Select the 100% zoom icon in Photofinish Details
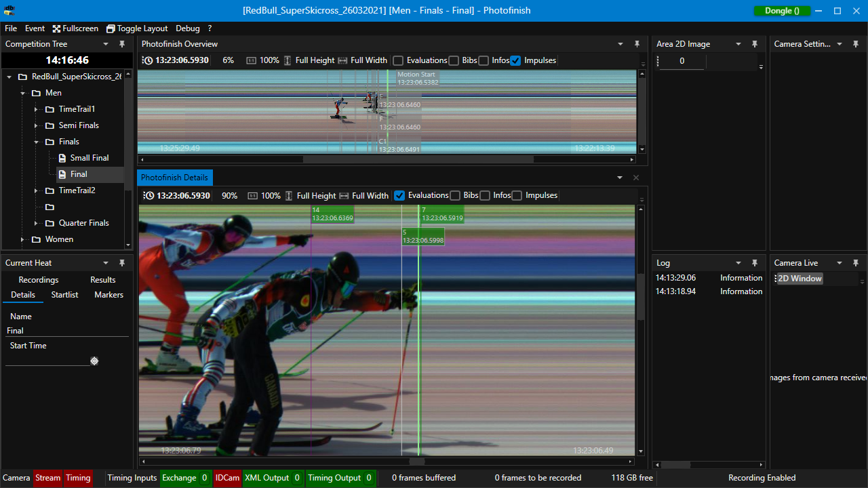This screenshot has width=868, height=488. pos(252,195)
